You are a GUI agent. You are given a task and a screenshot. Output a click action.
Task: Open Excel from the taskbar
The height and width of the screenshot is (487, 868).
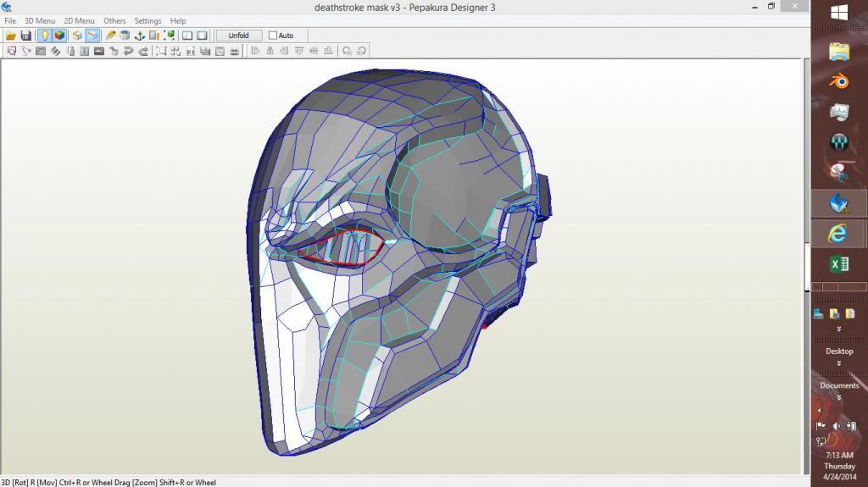pyautogui.click(x=839, y=264)
